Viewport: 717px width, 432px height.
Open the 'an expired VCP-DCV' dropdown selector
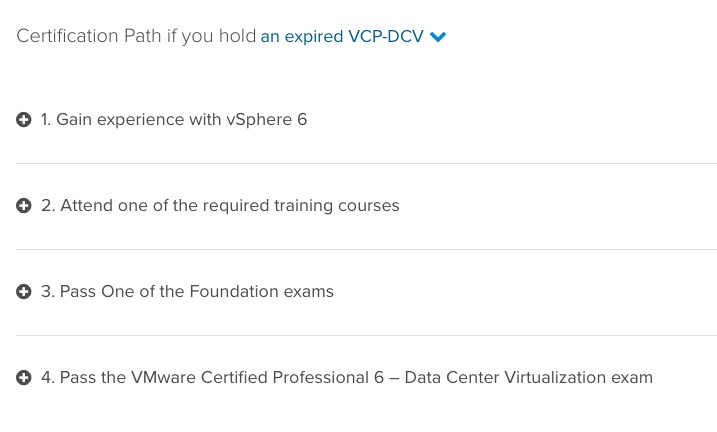[x=353, y=36]
